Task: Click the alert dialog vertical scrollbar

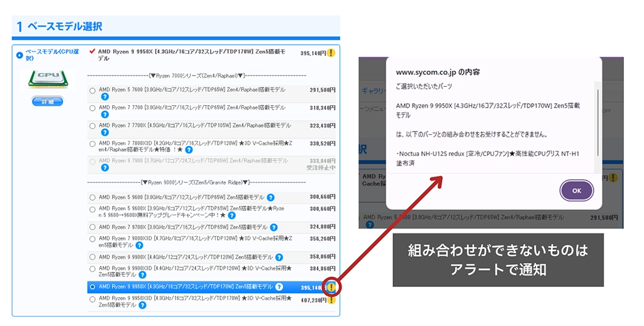Action: pos(598,123)
